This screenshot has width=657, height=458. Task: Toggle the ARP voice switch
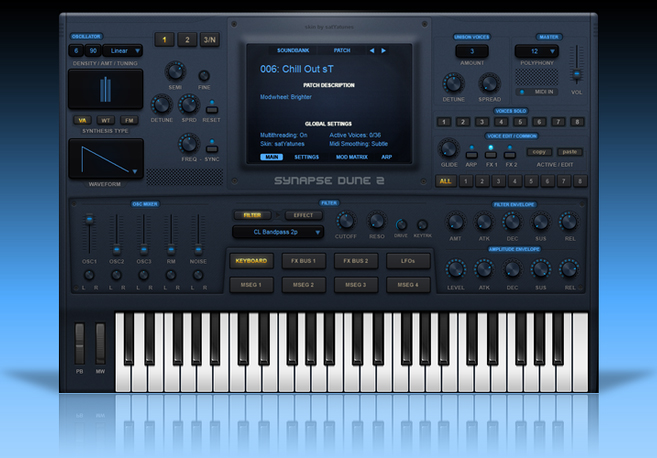click(471, 155)
